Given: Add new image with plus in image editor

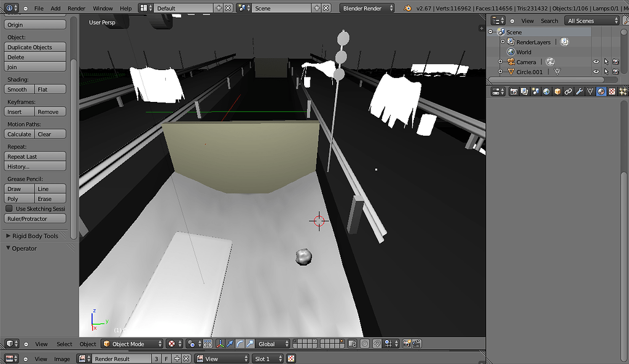Looking at the screenshot, I should (x=176, y=359).
